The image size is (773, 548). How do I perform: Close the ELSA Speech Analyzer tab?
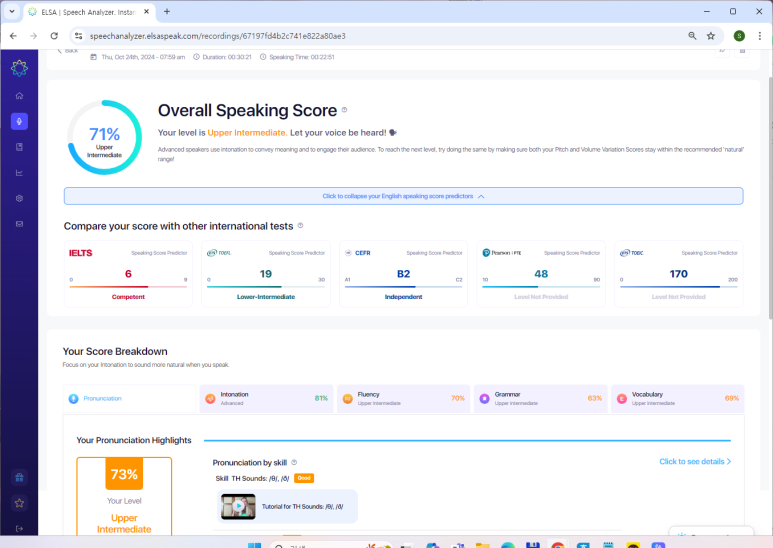point(146,11)
